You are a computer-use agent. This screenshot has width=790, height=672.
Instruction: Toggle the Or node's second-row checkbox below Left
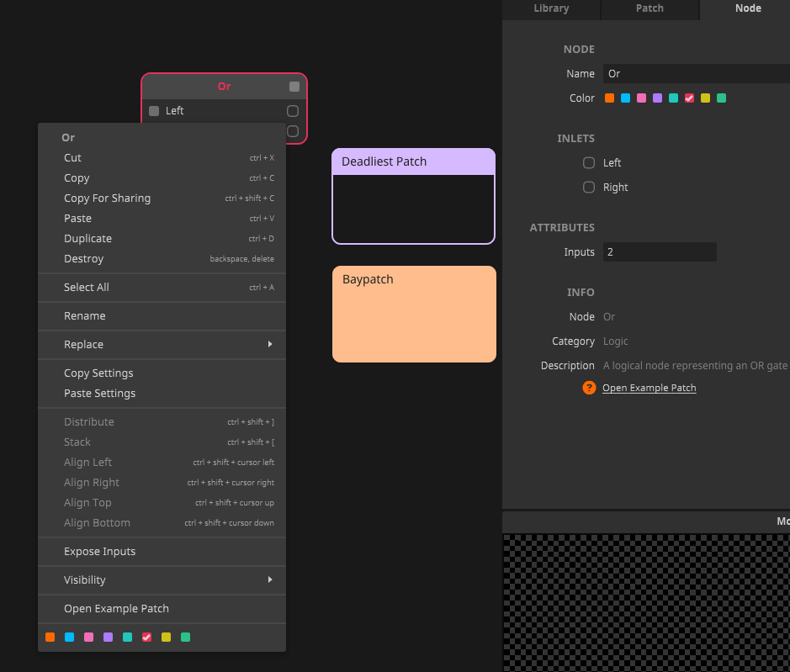click(293, 131)
